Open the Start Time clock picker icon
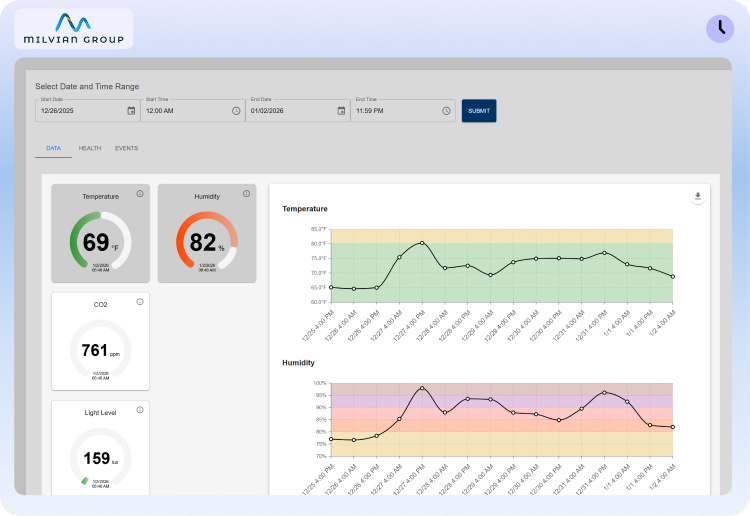Screen dimensions: 750x516 (236, 111)
